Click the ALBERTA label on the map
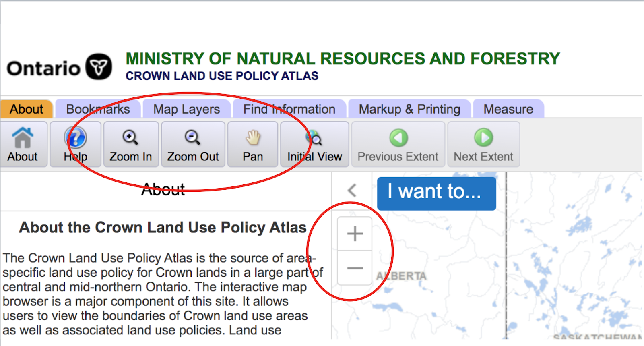The width and height of the screenshot is (644, 346). (x=401, y=276)
